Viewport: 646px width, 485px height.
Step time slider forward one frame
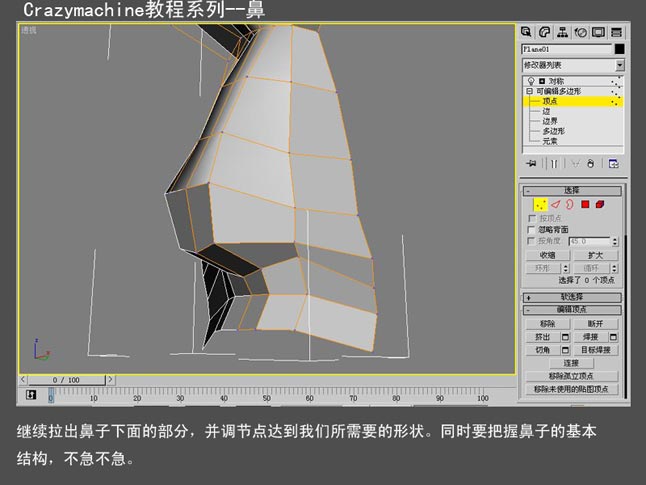[x=110, y=380]
